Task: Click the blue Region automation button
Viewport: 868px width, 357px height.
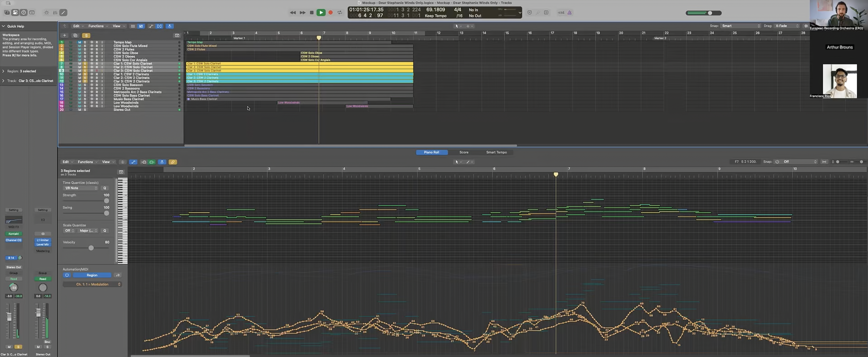Action: click(92, 275)
